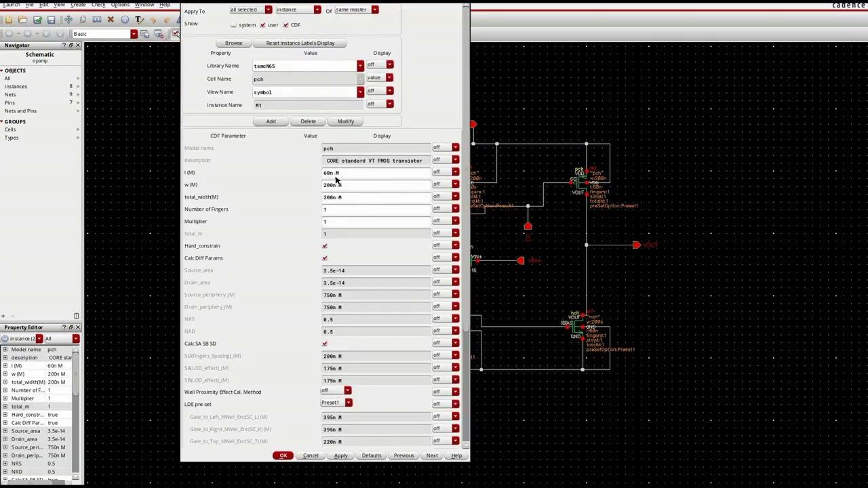Expand the Model name row in Property Editor
The width and height of the screenshot is (868, 488).
click(x=5, y=350)
